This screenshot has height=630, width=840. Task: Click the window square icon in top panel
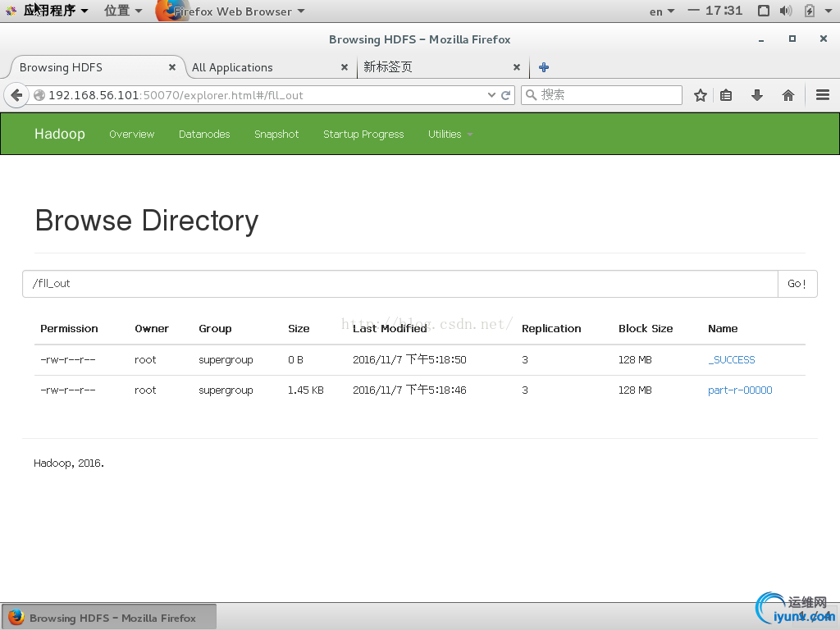[x=764, y=11]
